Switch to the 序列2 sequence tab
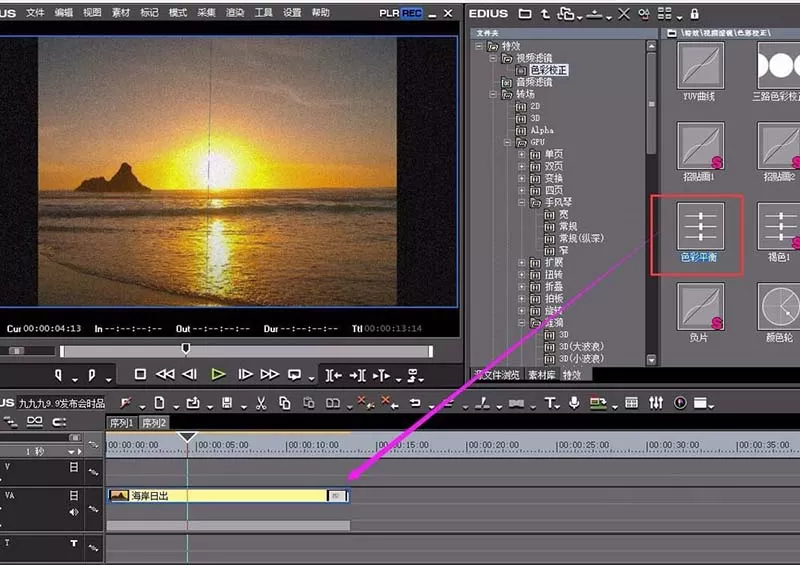800x565 pixels. click(x=154, y=423)
